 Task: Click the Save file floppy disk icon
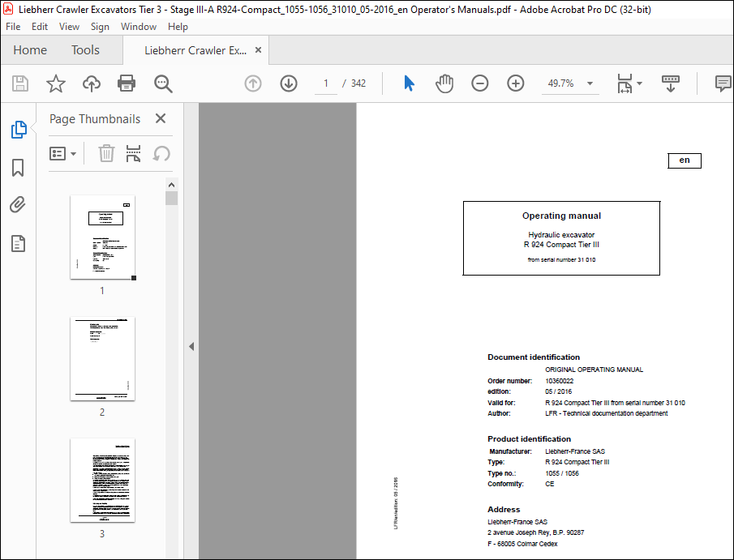[20, 83]
